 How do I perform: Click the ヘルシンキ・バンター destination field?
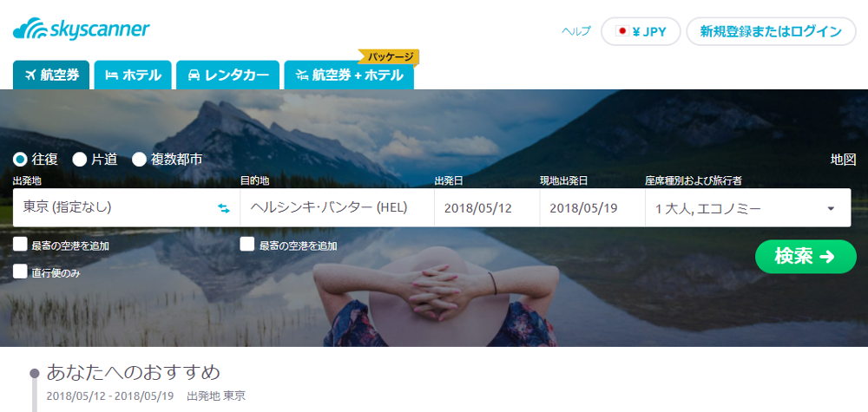click(337, 208)
